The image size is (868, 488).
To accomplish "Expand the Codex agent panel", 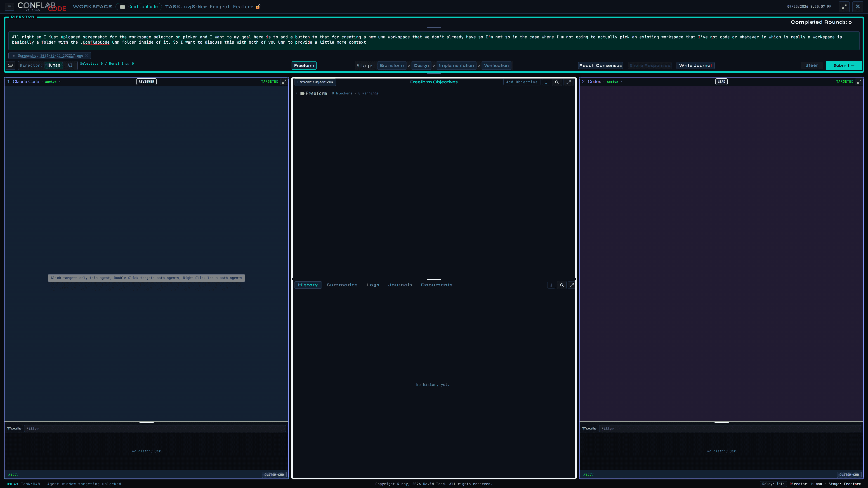I will click(859, 82).
